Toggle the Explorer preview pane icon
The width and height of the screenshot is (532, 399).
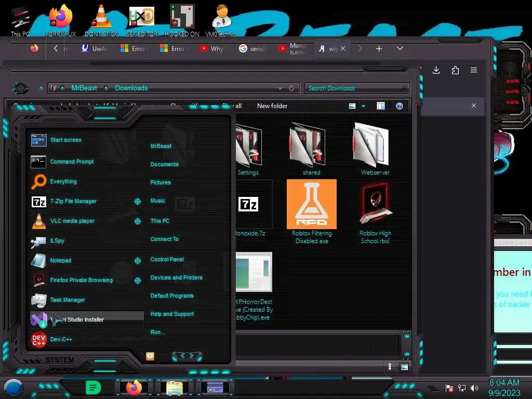381,106
